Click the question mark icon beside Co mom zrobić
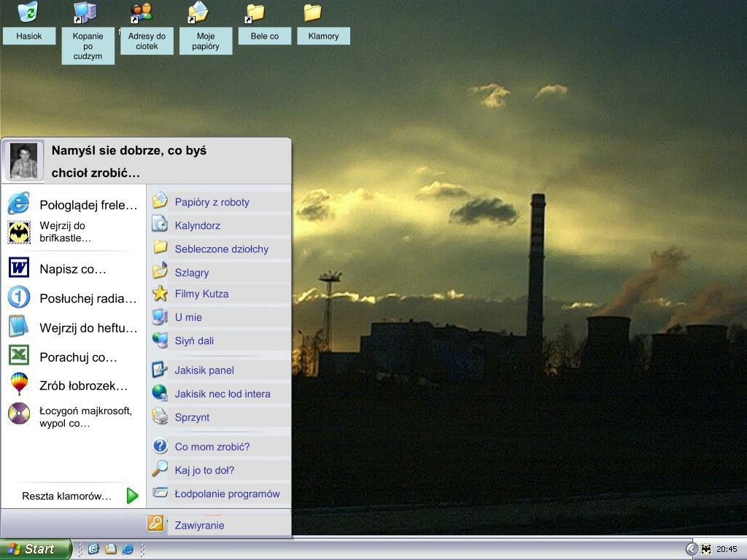 coord(160,446)
